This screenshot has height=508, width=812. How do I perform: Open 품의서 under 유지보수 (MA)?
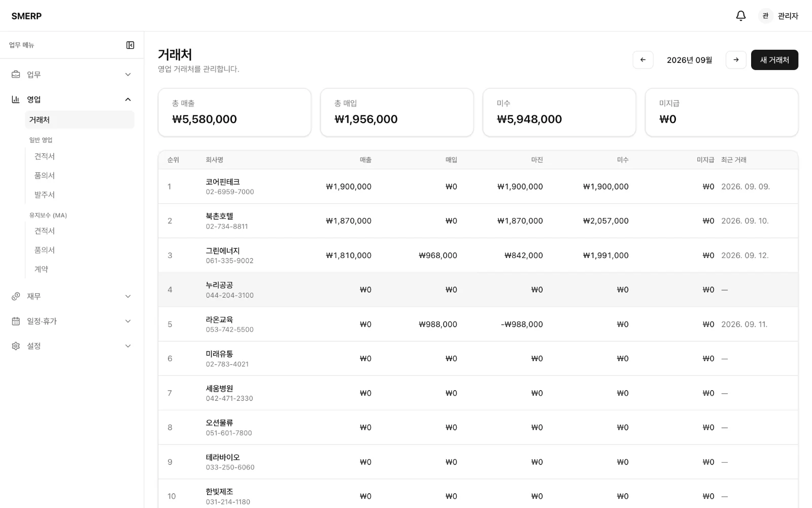tap(44, 250)
